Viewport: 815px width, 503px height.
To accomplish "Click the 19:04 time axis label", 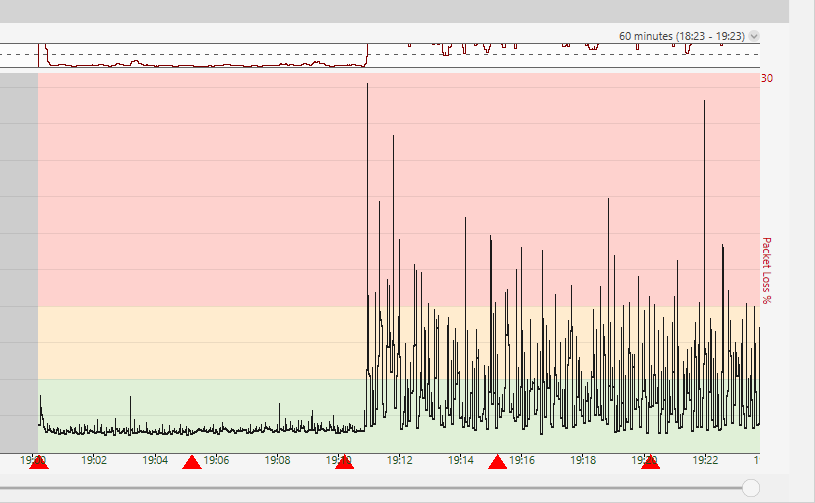I will tap(155, 460).
